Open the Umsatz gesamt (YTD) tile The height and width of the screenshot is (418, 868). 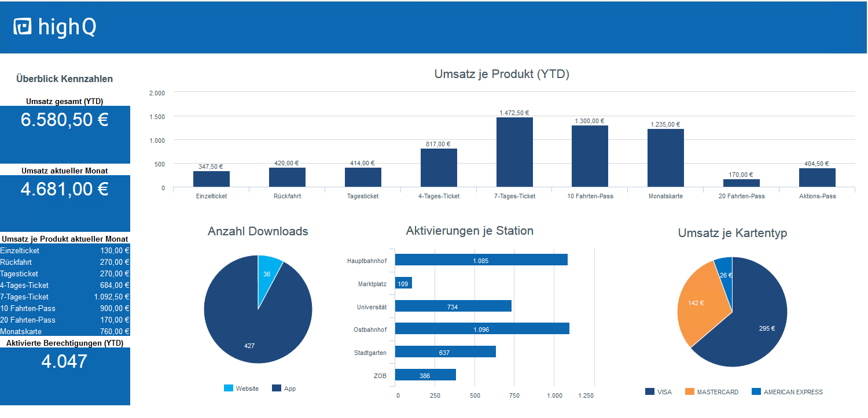(x=65, y=134)
